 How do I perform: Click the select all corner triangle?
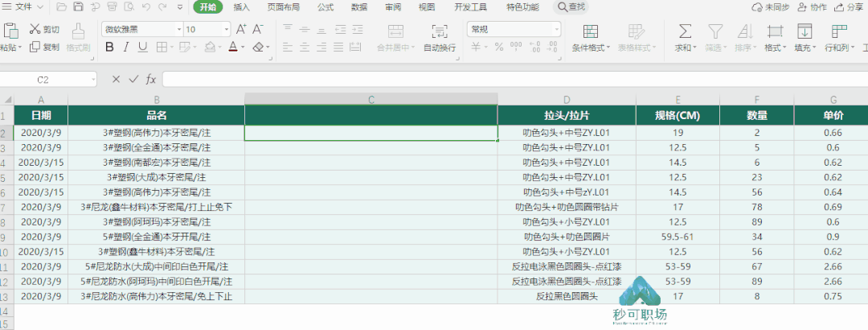[7, 100]
